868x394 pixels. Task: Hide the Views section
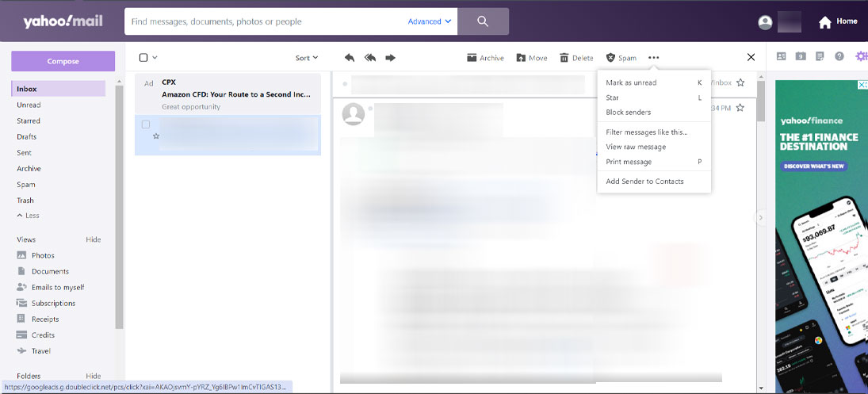click(93, 239)
